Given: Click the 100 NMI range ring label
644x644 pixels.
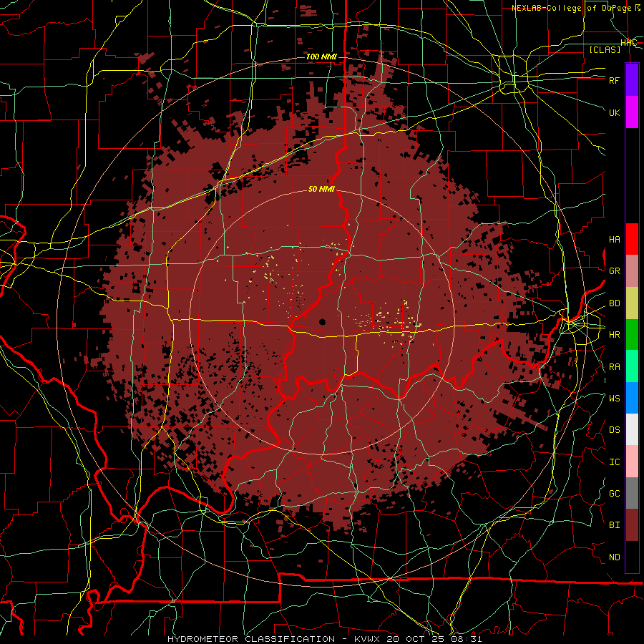Looking at the screenshot, I should point(321,57).
